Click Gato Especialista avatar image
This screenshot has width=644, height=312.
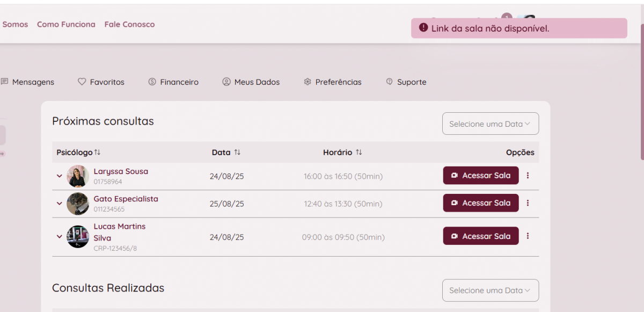click(78, 204)
